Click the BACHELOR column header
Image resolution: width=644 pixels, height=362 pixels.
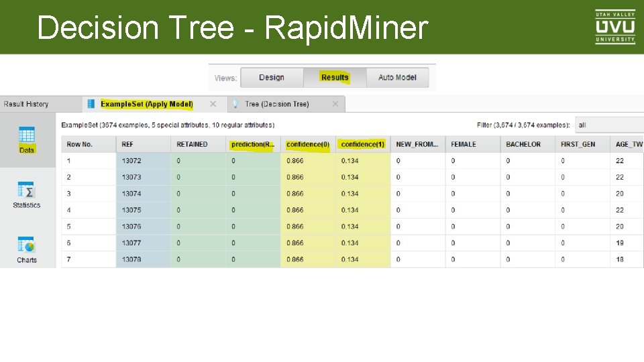528,145
